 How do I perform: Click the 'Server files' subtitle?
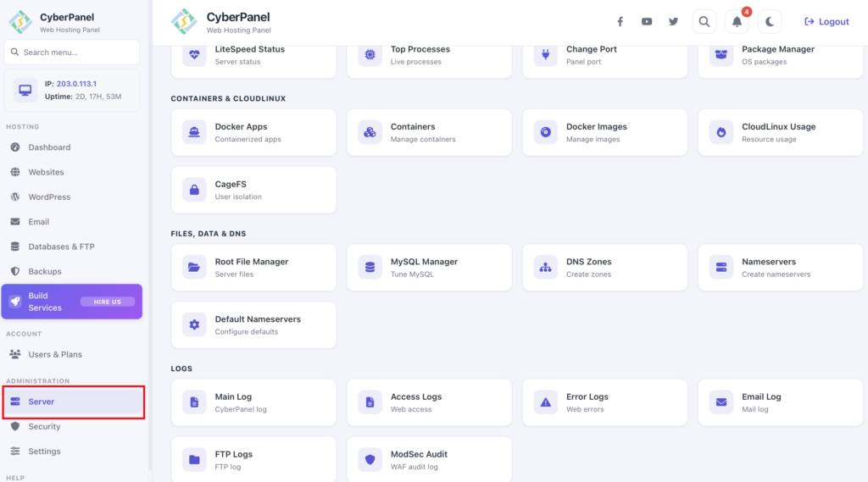[x=234, y=274]
